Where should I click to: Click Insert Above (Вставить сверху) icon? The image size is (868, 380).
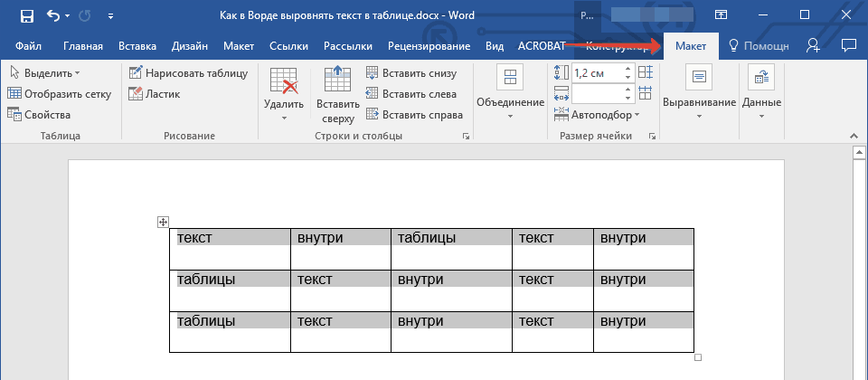(x=337, y=81)
